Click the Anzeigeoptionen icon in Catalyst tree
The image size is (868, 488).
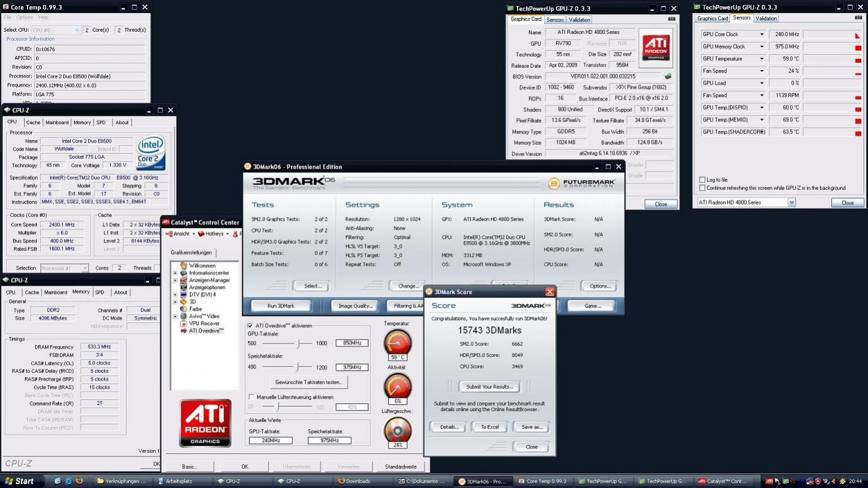tap(183, 287)
